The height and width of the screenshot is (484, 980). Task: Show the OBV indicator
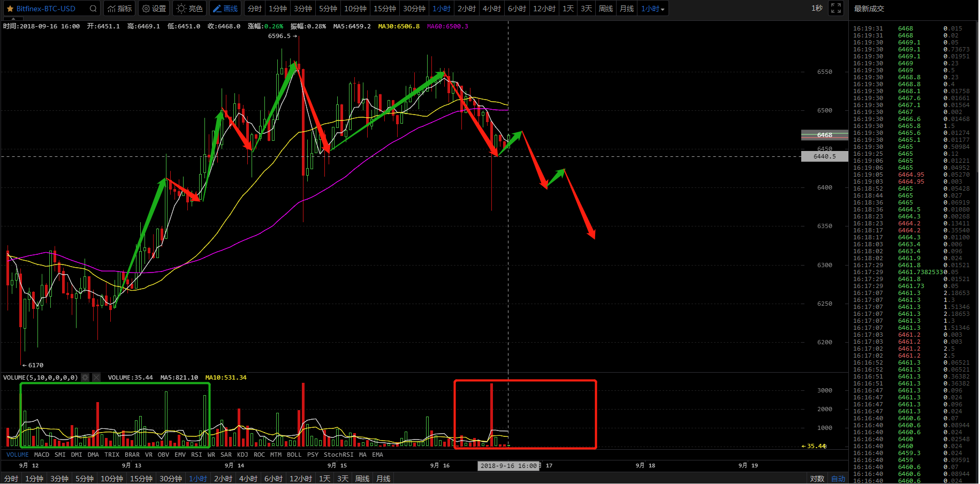pos(163,455)
